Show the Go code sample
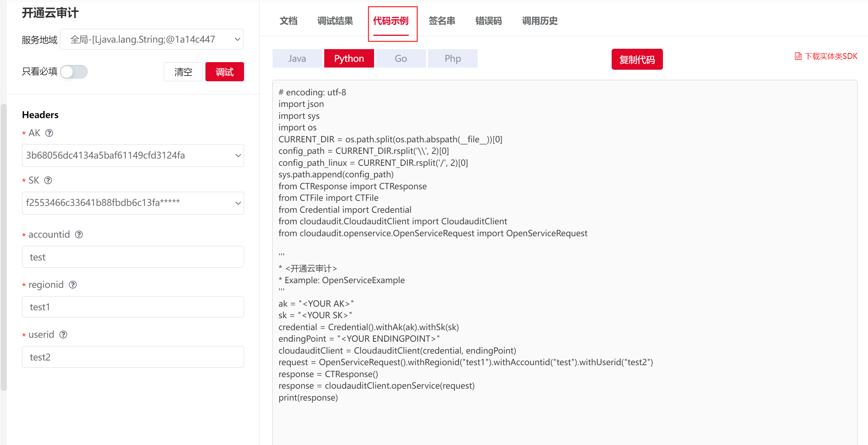 (x=401, y=59)
